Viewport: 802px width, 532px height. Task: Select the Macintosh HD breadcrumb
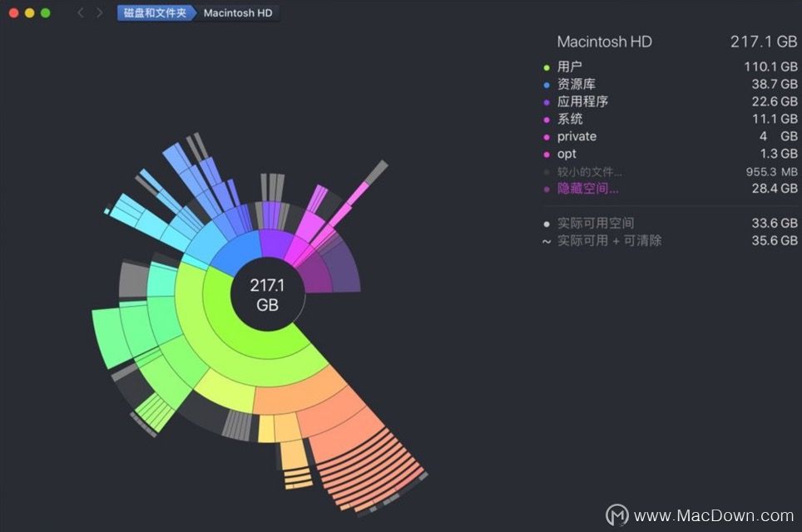(238, 12)
